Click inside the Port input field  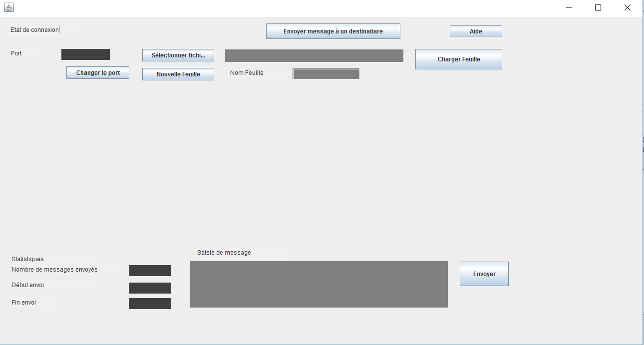(x=85, y=54)
